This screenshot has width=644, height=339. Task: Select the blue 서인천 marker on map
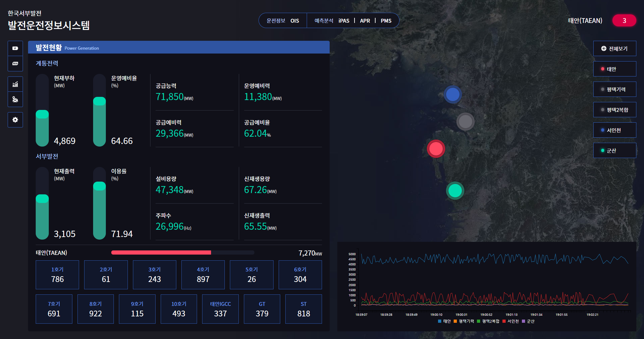click(x=453, y=94)
